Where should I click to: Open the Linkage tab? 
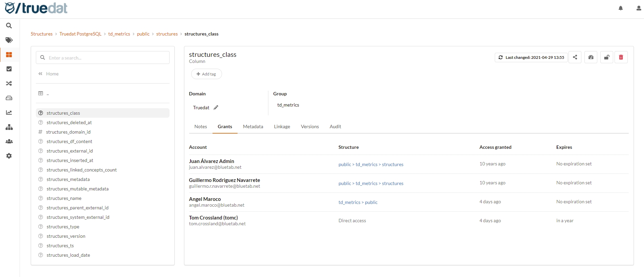point(282,126)
